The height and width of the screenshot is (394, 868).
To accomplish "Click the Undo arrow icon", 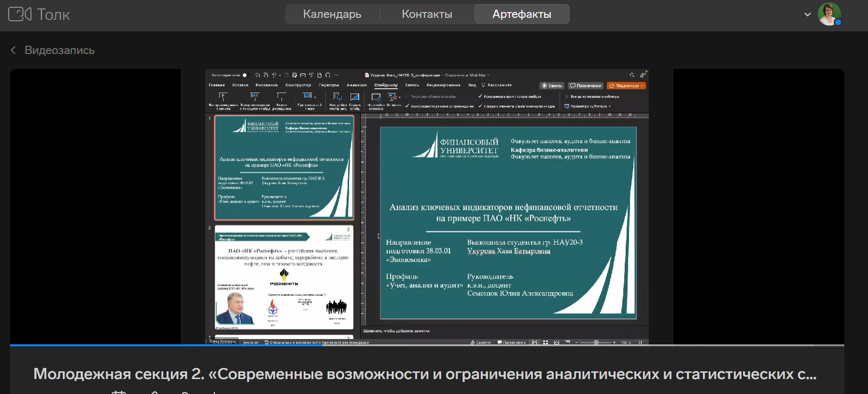I will (x=274, y=75).
